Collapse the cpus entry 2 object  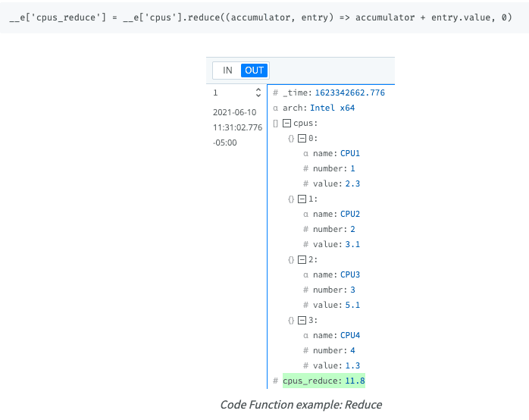coord(302,260)
